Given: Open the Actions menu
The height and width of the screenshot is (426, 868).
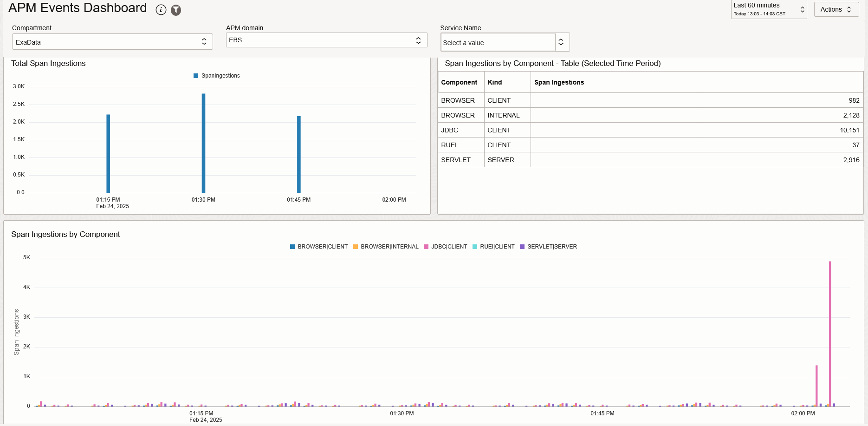Looking at the screenshot, I should tap(836, 9).
